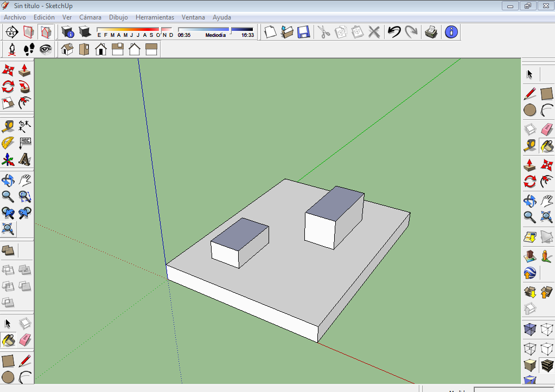The height and width of the screenshot is (392, 555).
Task: Open shadow settings dialog icon
Action: [67, 32]
